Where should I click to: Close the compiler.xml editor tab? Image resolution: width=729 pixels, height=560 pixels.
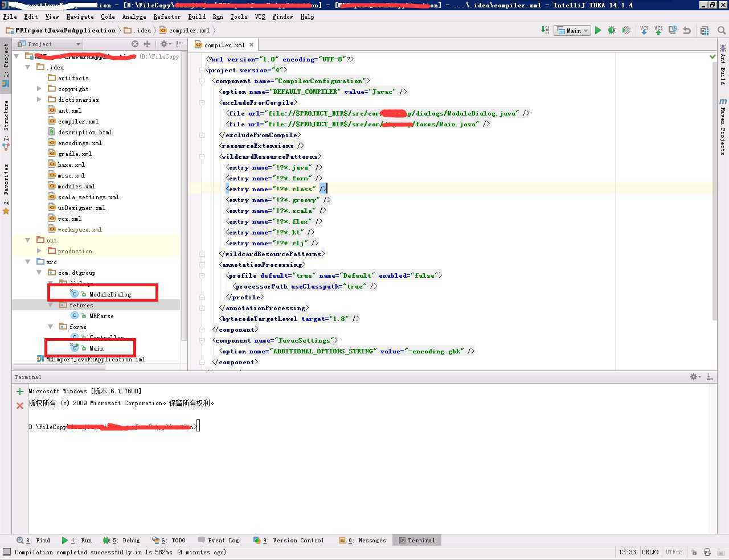(251, 44)
